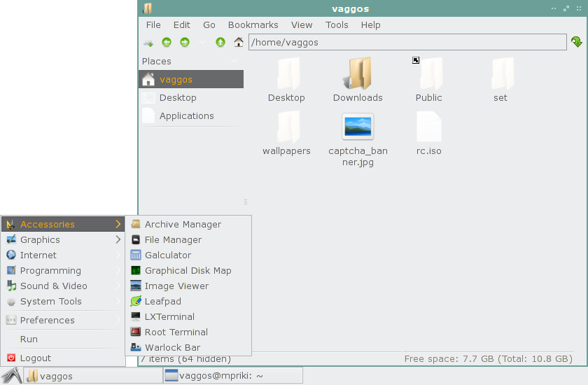Click the /home/vaggos path field
Image resolution: width=588 pixels, height=385 pixels.
pyautogui.click(x=407, y=42)
